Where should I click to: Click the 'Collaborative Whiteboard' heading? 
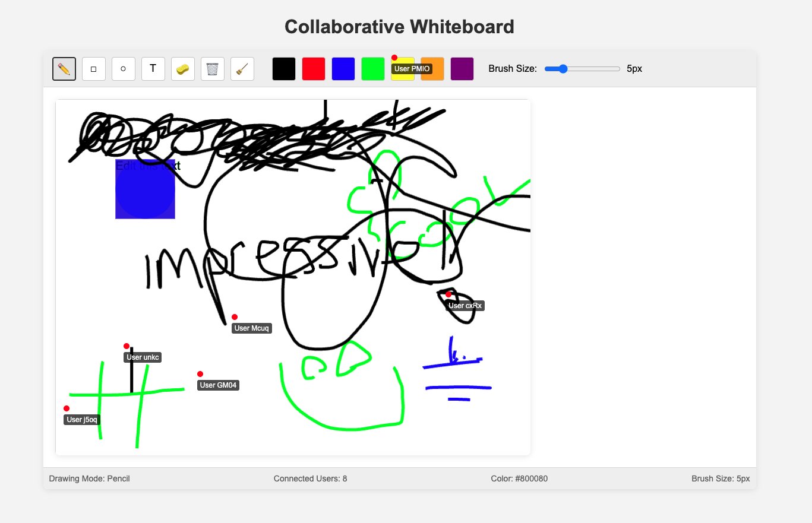tap(399, 27)
